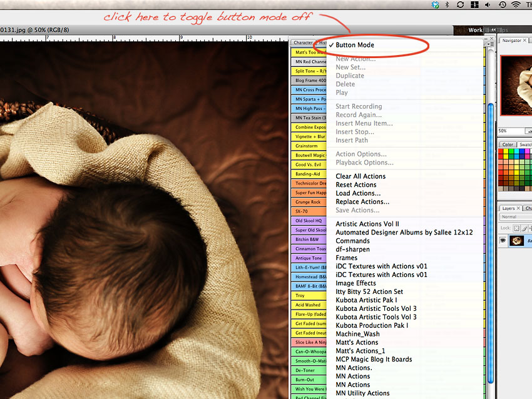Open the volume control in menu bar

(x=488, y=5)
